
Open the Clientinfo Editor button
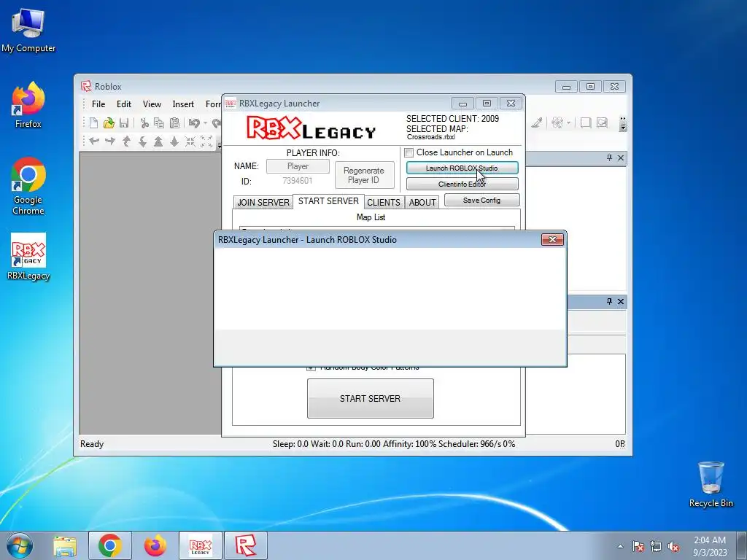point(462,184)
